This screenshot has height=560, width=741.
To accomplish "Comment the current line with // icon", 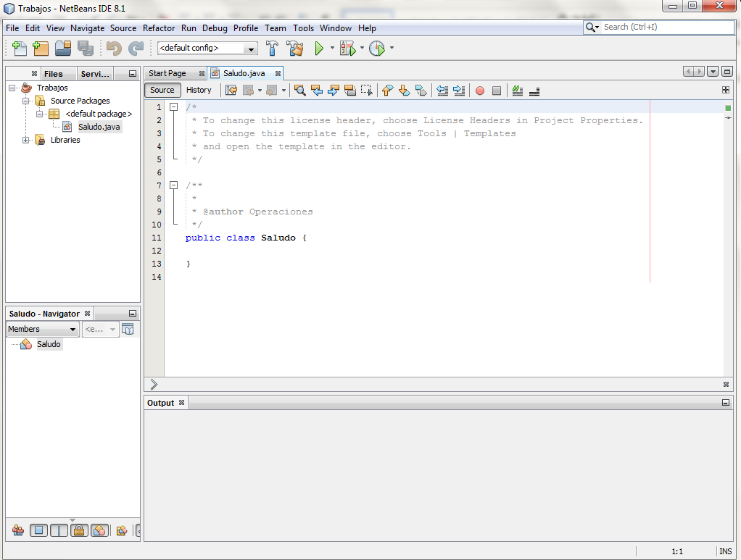I will pos(516,90).
